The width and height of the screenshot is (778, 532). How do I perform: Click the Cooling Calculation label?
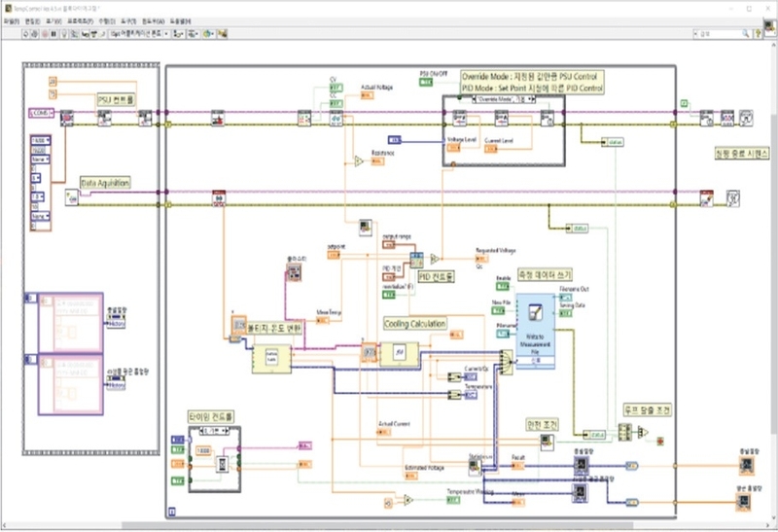coord(415,324)
